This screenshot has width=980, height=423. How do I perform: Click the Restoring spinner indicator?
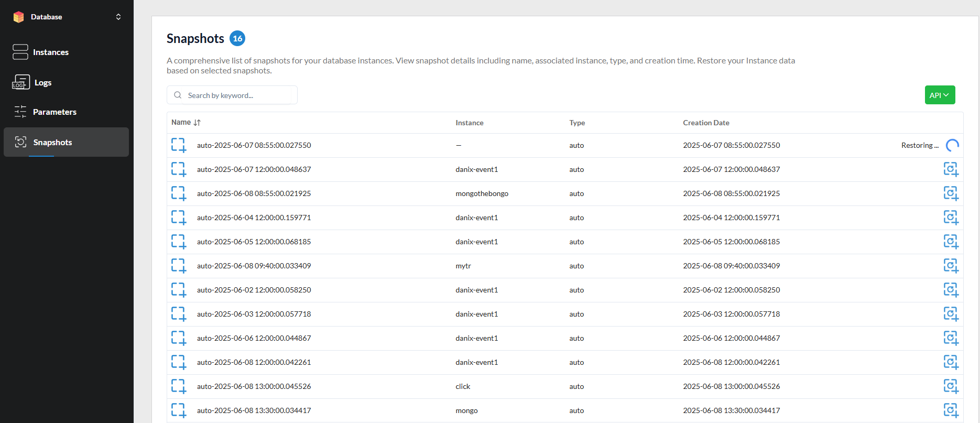point(952,145)
